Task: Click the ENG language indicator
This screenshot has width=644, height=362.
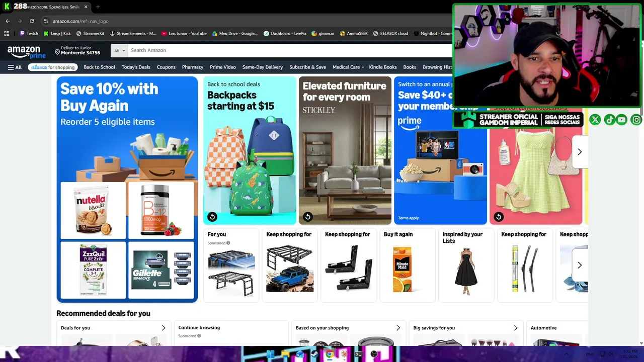Action: point(590,354)
